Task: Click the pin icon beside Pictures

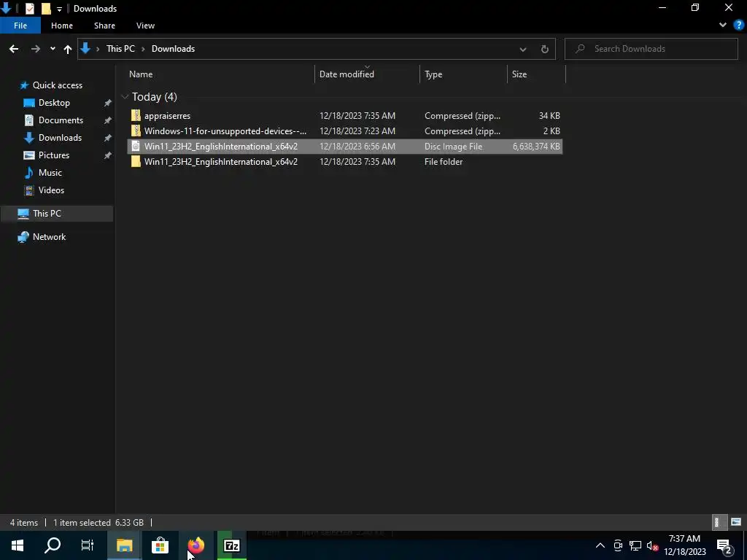Action: pyautogui.click(x=108, y=155)
